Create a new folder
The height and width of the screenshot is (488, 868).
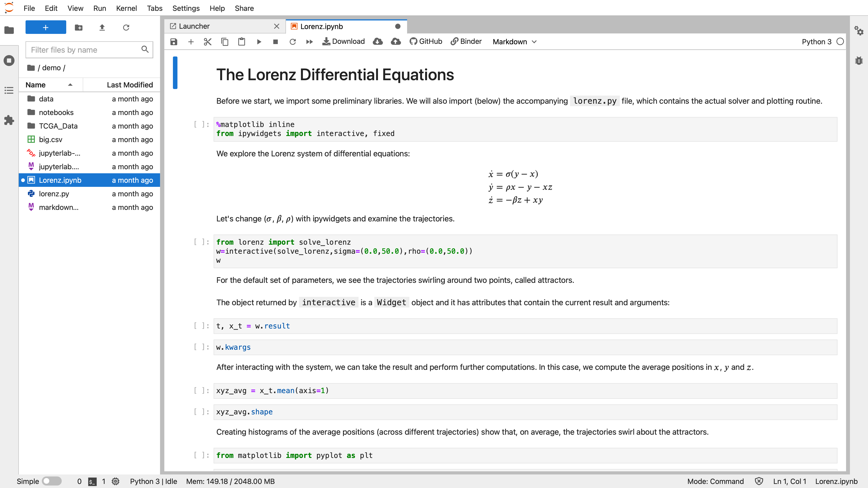(x=78, y=27)
